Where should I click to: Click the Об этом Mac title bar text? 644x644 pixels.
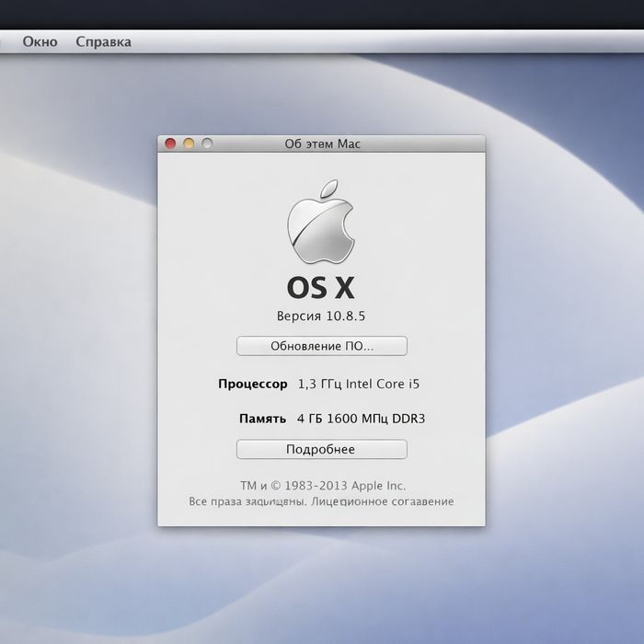322,144
